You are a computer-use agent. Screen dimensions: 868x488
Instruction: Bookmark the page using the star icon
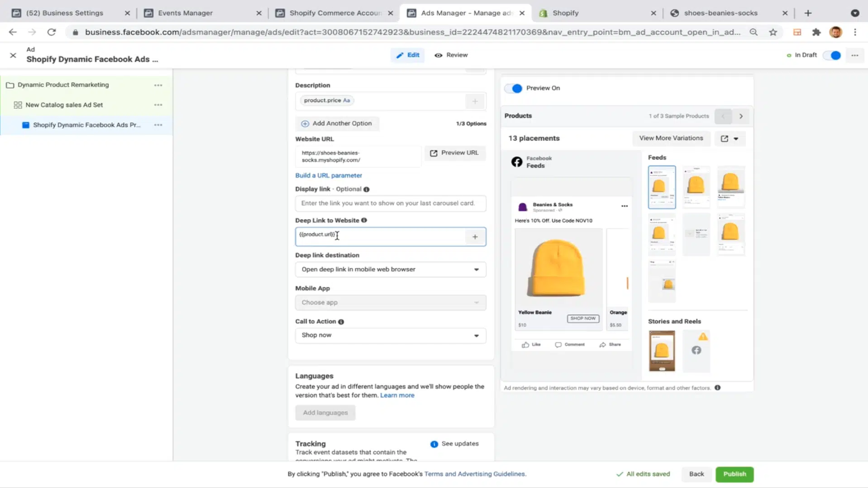[x=773, y=32]
